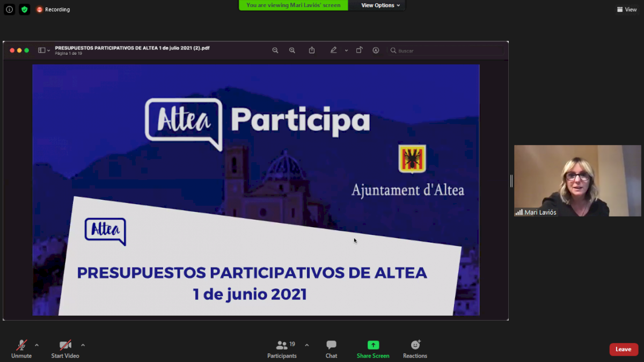Click the share icon in PDF toolbar
The height and width of the screenshot is (362, 644).
point(312,50)
